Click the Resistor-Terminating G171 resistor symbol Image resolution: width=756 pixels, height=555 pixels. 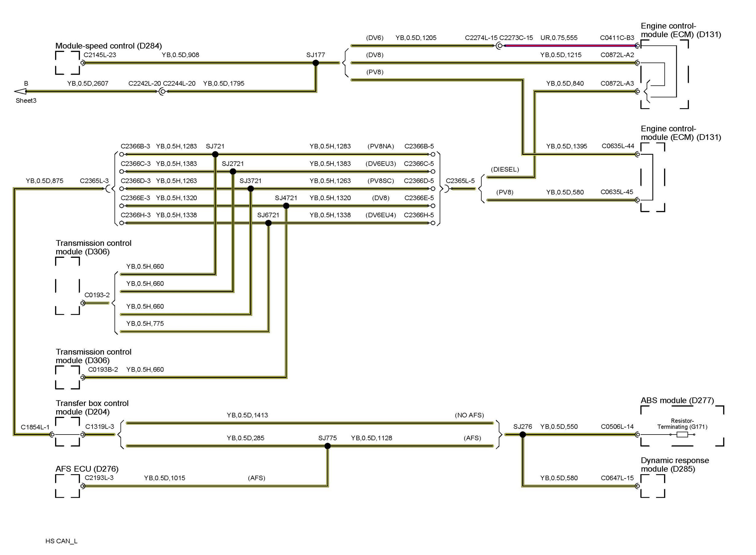pyautogui.click(x=682, y=435)
